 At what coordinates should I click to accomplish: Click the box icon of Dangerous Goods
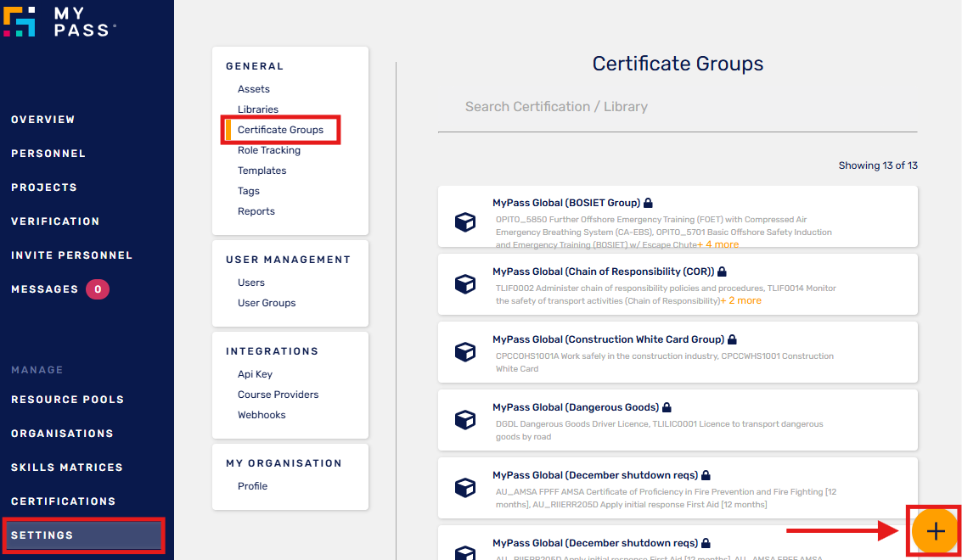pos(465,420)
